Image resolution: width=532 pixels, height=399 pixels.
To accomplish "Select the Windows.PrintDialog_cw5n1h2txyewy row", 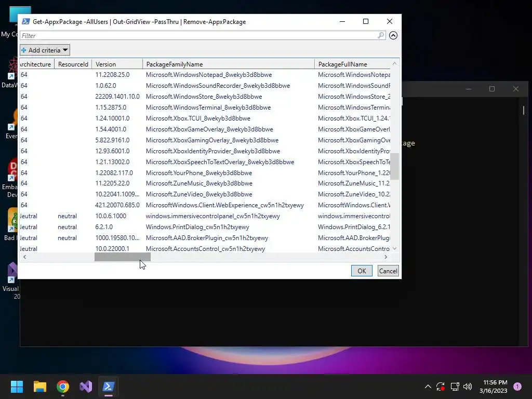I will [205, 227].
